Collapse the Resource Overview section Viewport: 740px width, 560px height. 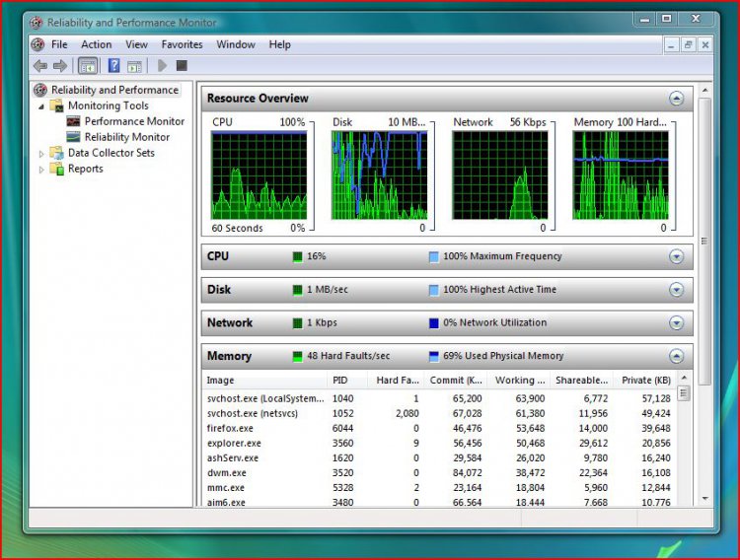pos(676,99)
